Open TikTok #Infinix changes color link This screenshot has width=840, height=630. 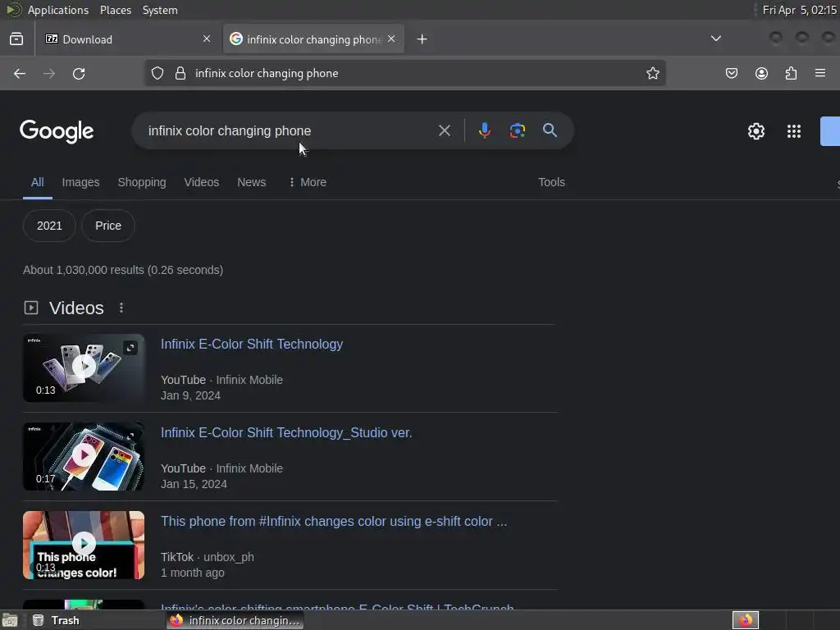click(334, 521)
